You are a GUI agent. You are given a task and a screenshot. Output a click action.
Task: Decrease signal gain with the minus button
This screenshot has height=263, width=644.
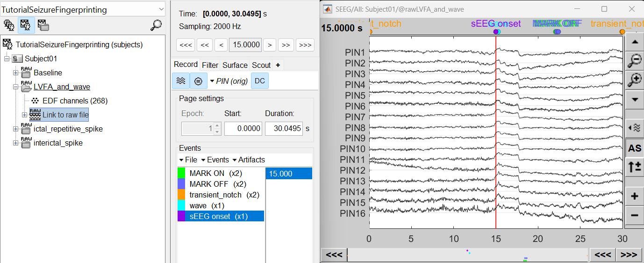(634, 215)
